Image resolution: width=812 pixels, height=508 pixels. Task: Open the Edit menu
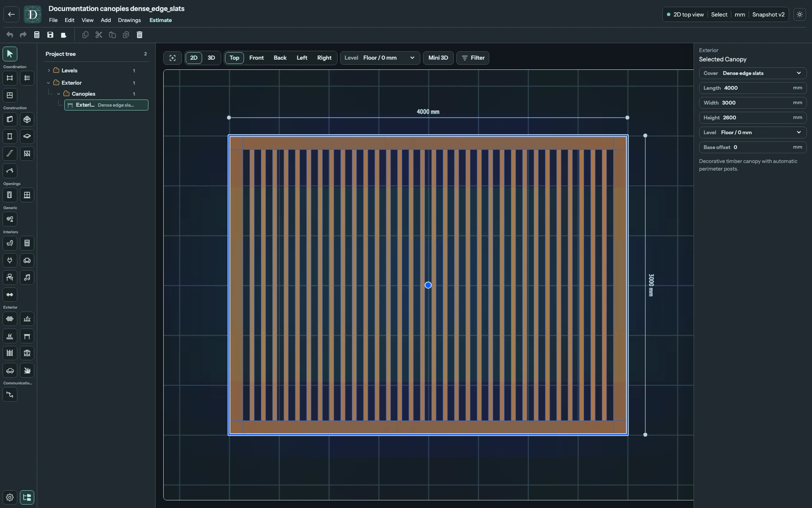tap(69, 20)
